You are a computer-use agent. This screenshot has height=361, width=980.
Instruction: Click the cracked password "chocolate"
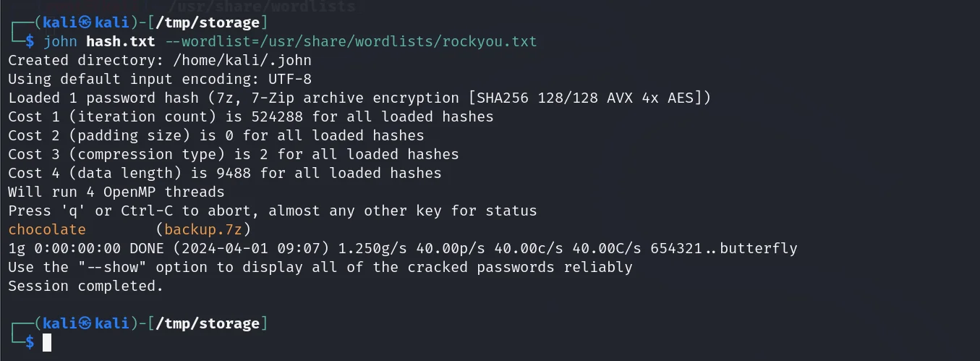pyautogui.click(x=47, y=230)
